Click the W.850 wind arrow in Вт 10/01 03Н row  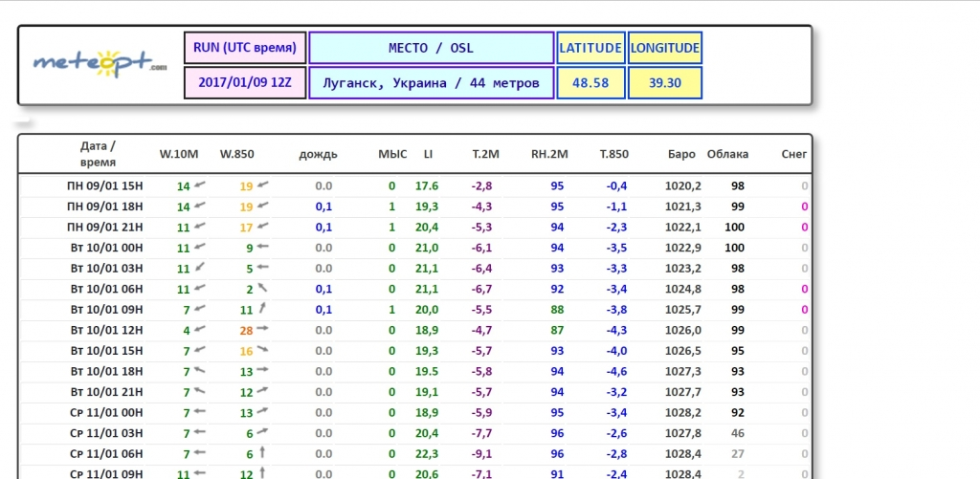coord(263,268)
